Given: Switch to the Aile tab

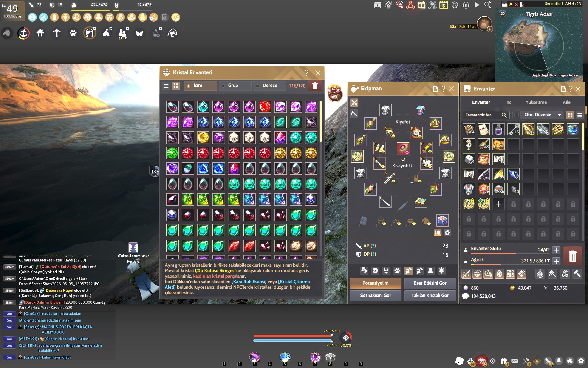Looking at the screenshot, I should coord(566,103).
